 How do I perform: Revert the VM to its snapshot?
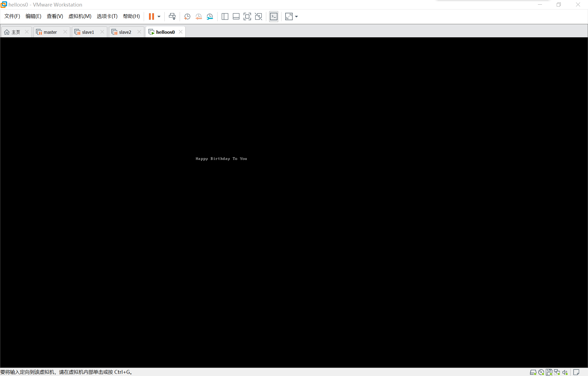(198, 17)
